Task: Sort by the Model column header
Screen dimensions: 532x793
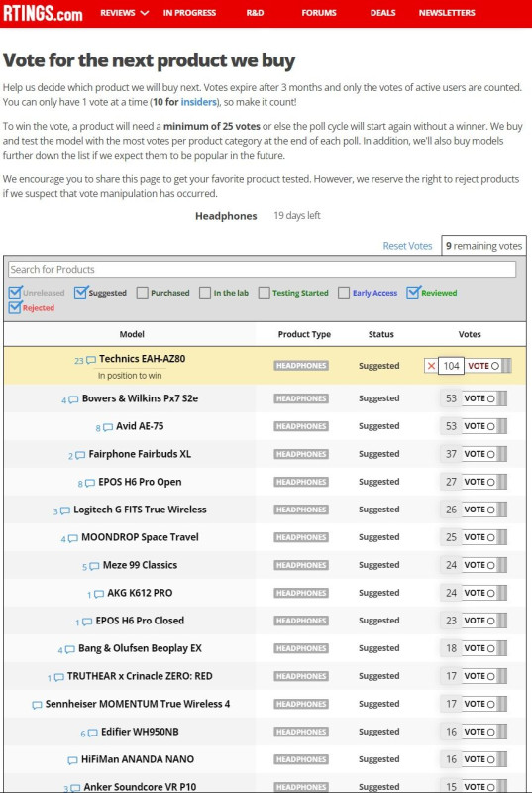Action: click(132, 334)
